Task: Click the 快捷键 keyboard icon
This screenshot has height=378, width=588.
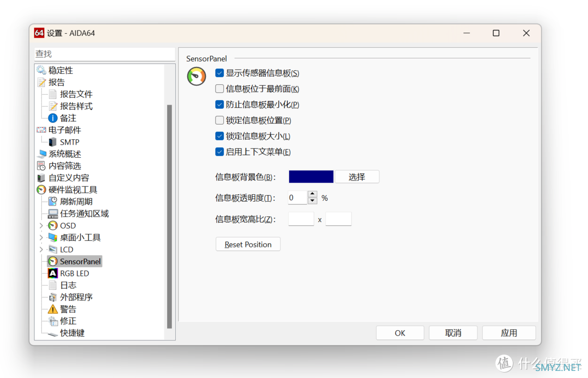Action: click(53, 333)
